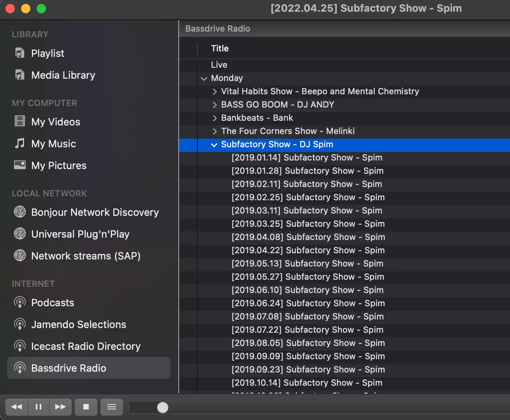Select My Videos in the sidebar

tap(56, 122)
